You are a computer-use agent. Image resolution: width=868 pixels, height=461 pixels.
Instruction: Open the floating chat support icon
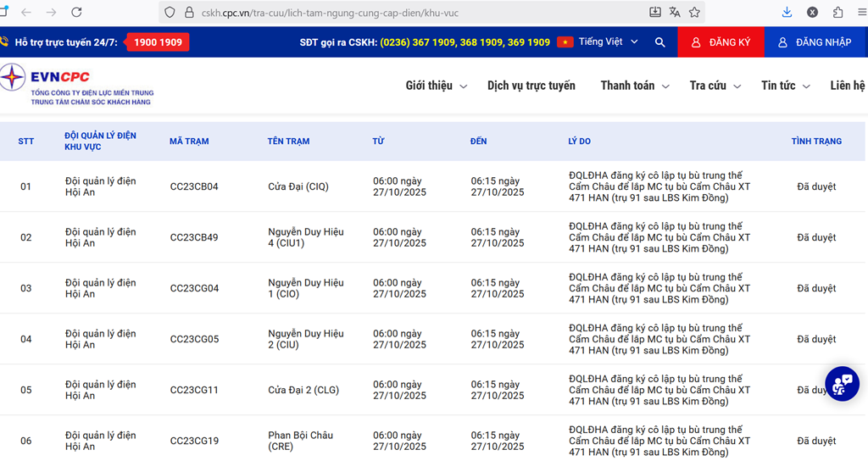click(842, 384)
